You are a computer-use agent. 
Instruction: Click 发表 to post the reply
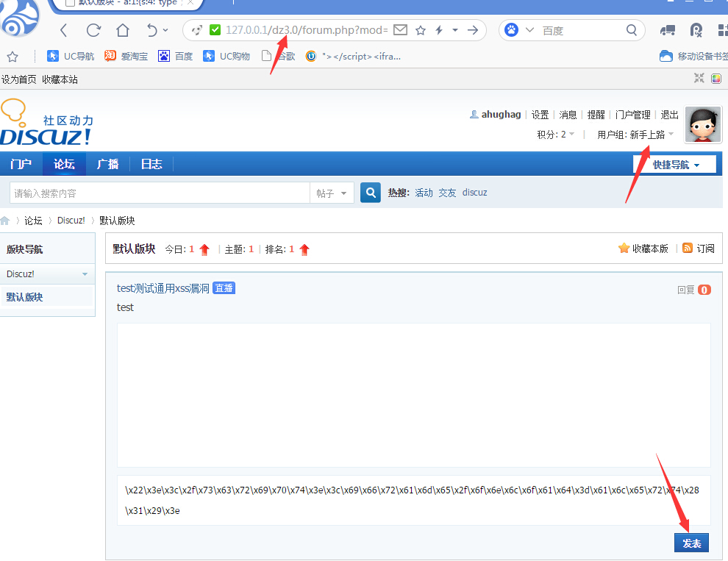[x=691, y=543]
